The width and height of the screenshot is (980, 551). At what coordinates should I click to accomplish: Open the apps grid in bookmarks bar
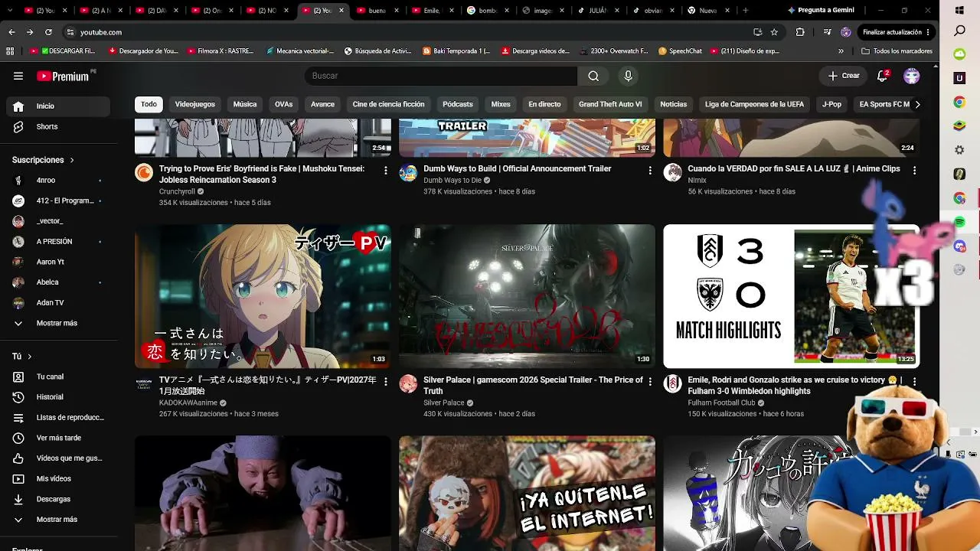(x=10, y=51)
